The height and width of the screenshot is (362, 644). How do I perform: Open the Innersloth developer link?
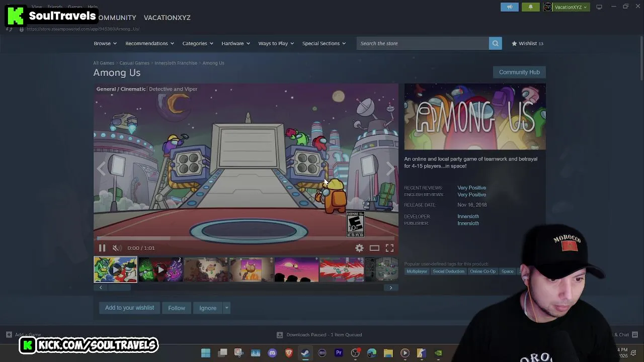click(x=468, y=216)
